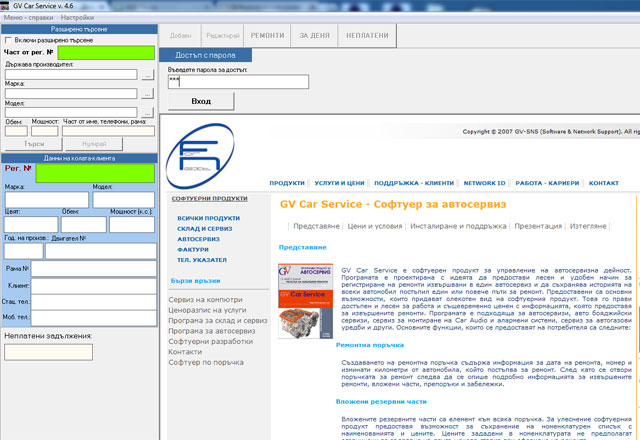
Task: Click the Търси search button
Action: click(33, 144)
